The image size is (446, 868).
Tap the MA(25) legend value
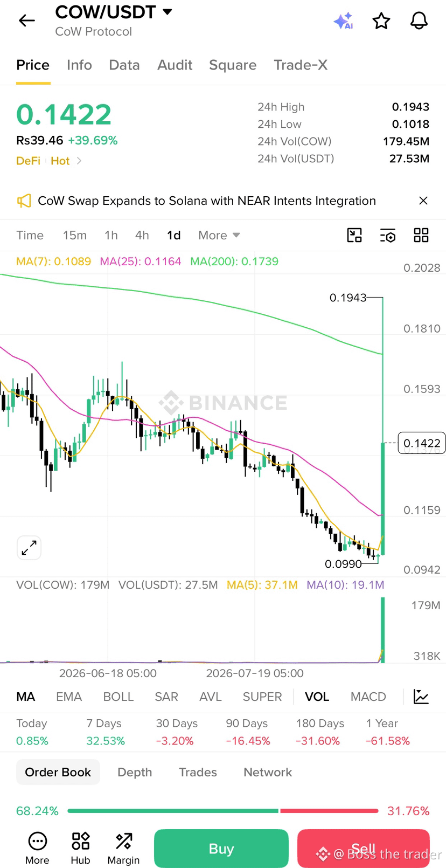point(141,261)
